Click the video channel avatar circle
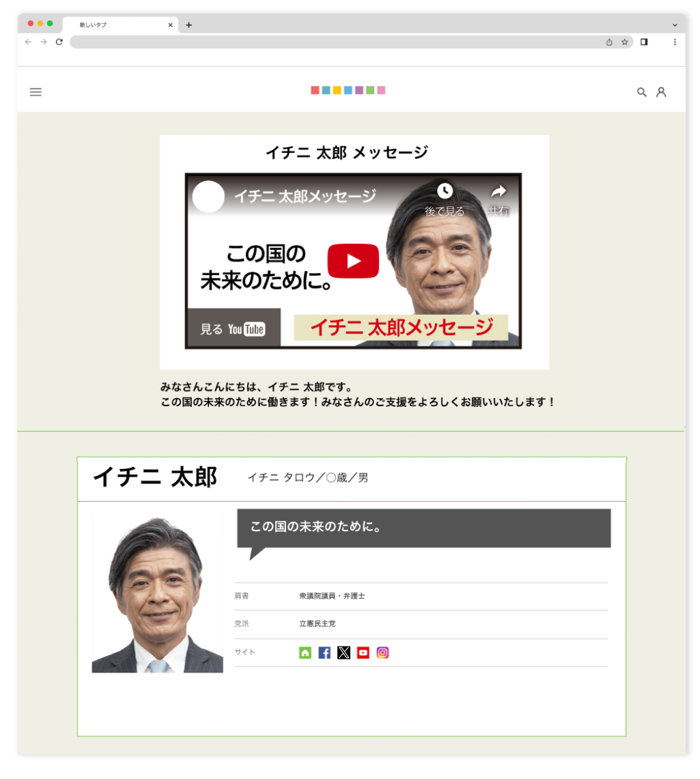The width and height of the screenshot is (700, 779). pos(208,197)
